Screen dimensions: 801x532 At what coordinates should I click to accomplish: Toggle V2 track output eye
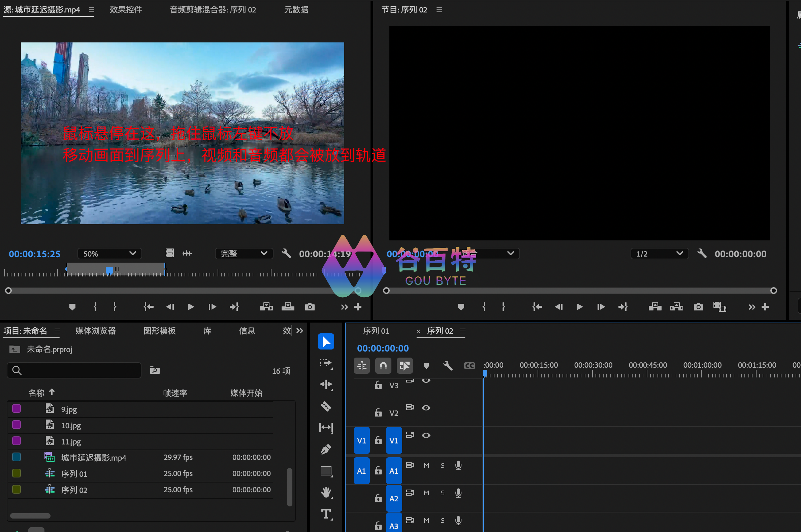click(x=426, y=407)
